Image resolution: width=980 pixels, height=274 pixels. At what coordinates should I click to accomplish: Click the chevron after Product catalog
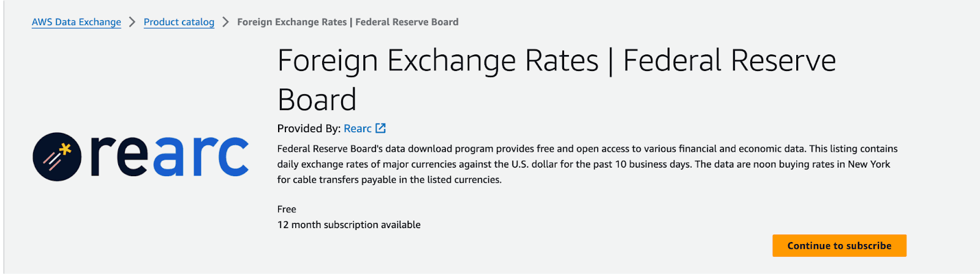pyautogui.click(x=225, y=22)
